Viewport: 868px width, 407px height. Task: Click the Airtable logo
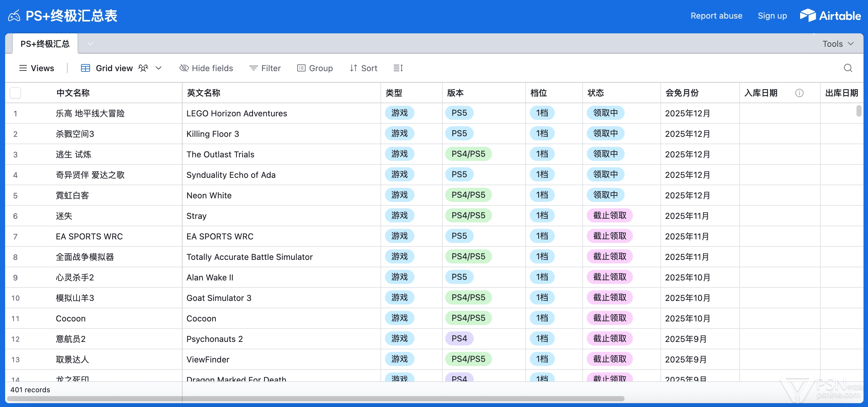[830, 15]
